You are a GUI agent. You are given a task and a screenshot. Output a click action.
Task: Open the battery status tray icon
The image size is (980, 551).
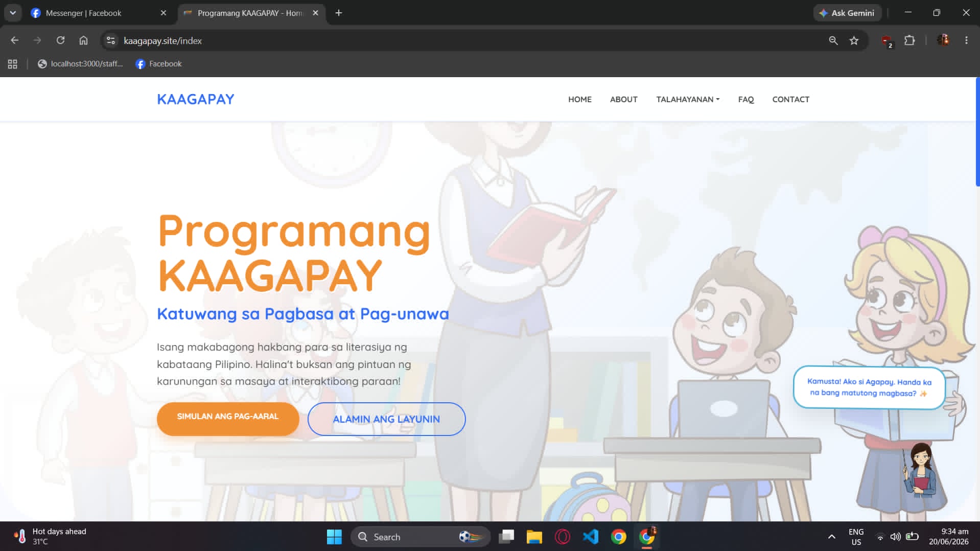pos(912,537)
